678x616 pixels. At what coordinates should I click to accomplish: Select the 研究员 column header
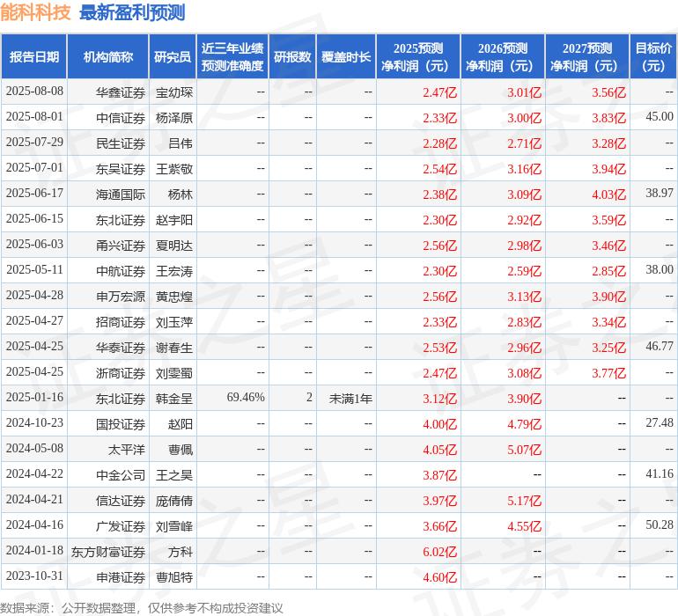[173, 56]
